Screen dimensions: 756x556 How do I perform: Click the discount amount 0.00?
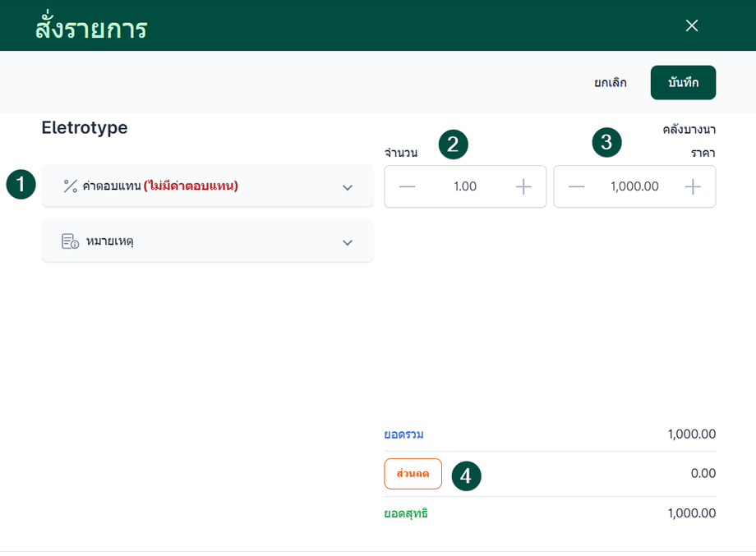(x=703, y=473)
